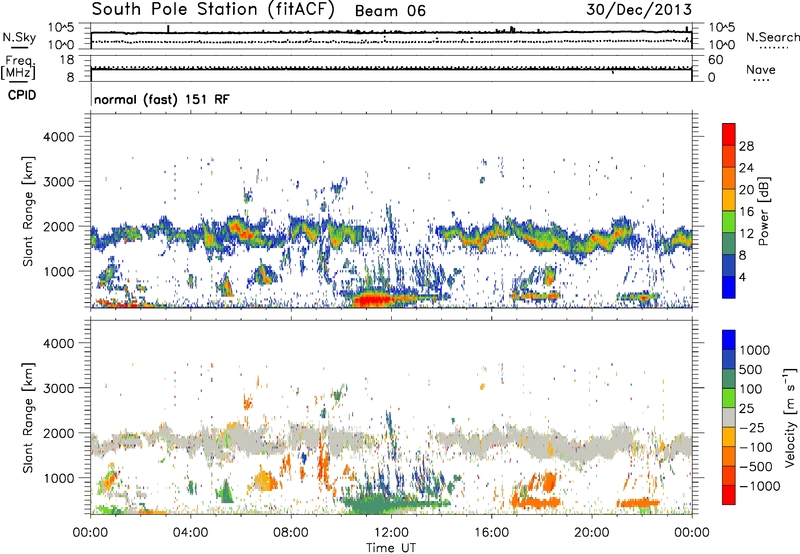Select the 25 label on Velocity scale
Screen dimensions: 800x554
click(x=746, y=409)
